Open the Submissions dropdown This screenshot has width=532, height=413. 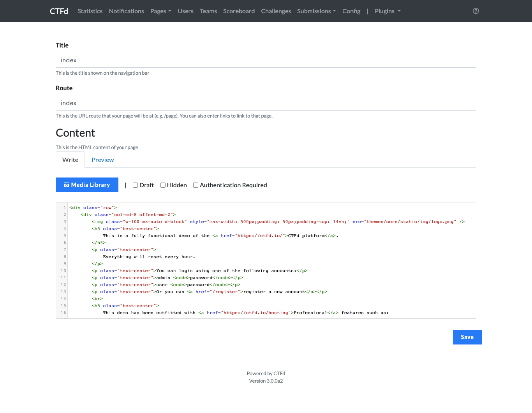tap(316, 11)
